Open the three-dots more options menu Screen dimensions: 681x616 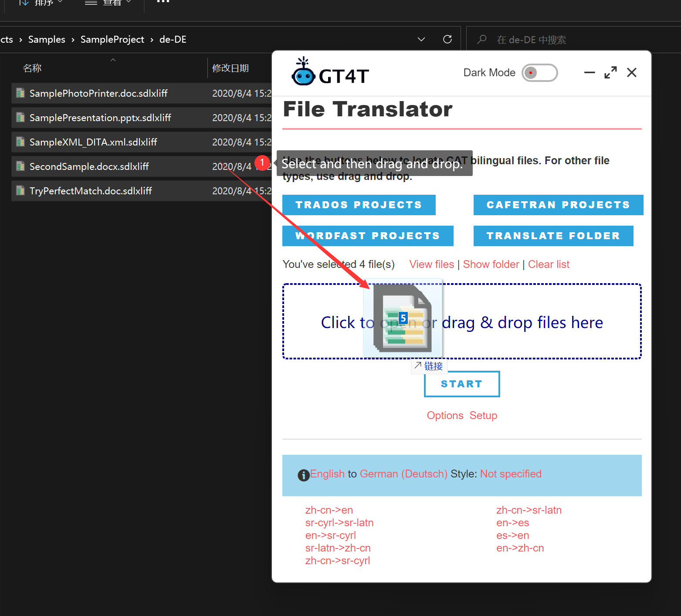[x=163, y=2]
